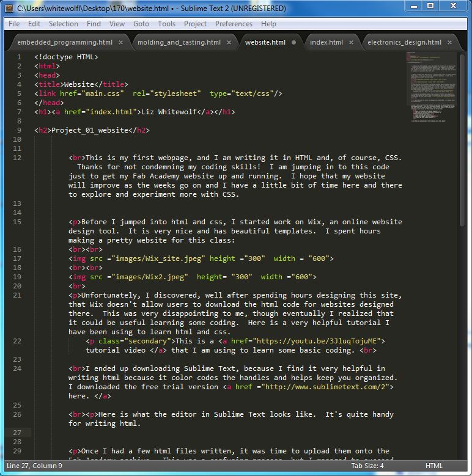
Task: Click the opening <html> tag
Action: click(47, 66)
